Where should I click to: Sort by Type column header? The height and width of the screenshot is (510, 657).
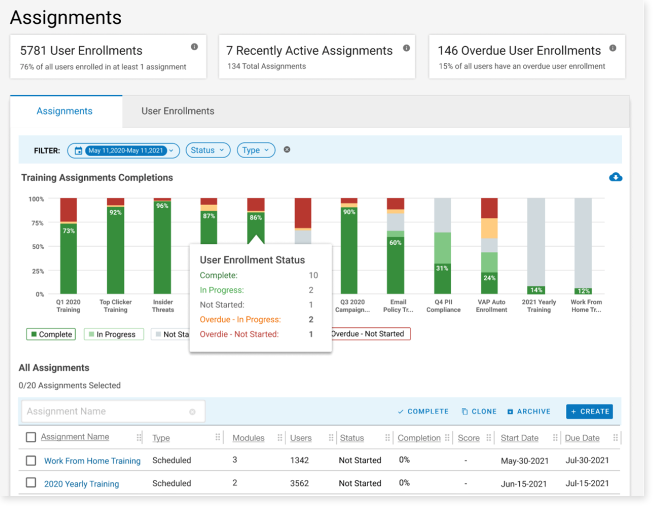[x=161, y=438]
